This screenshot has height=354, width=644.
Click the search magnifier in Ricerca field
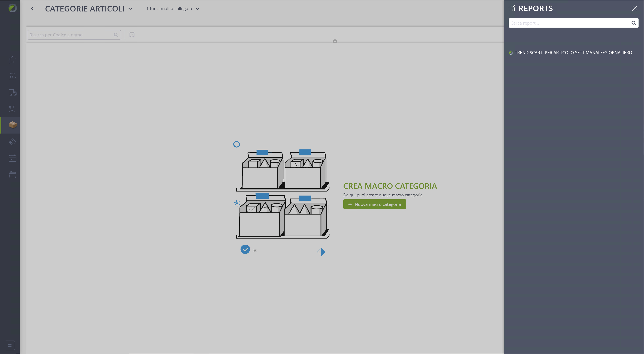click(x=116, y=35)
